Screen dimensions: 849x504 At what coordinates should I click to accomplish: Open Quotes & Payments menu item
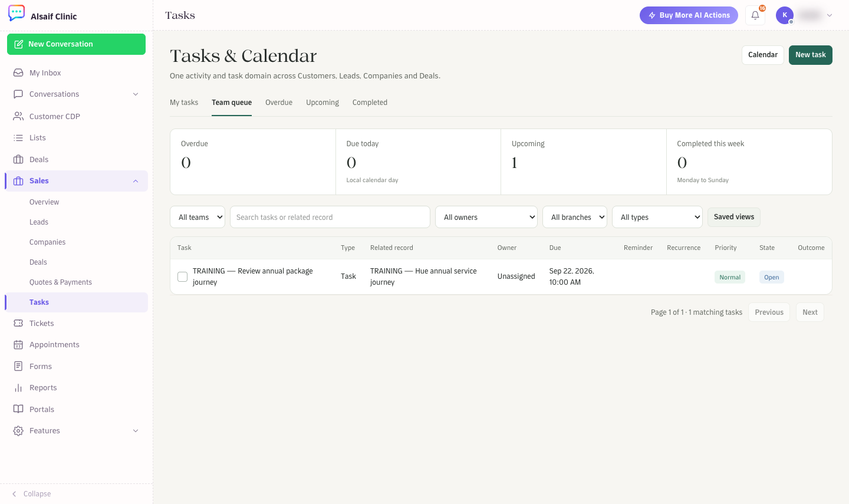coord(61,282)
